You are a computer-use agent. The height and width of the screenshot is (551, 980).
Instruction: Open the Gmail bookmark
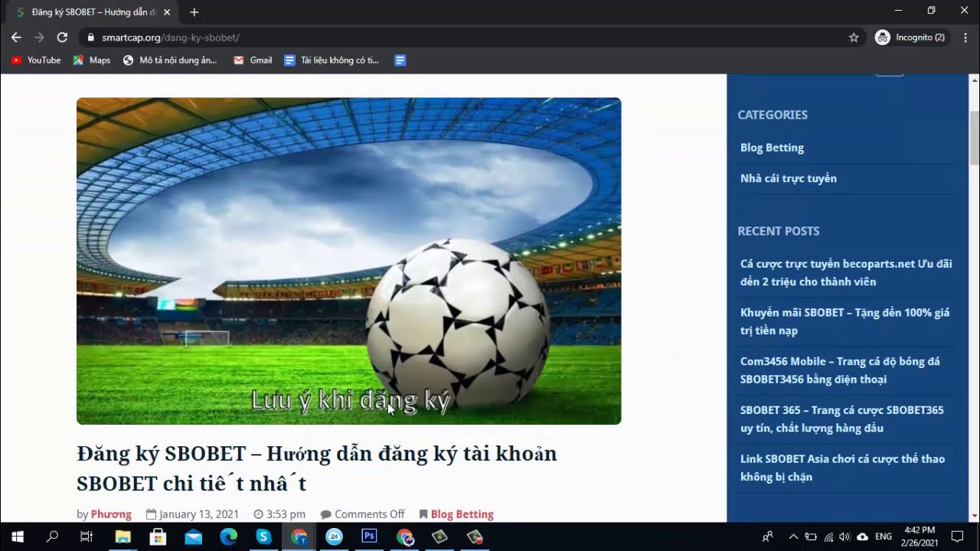[x=253, y=60]
